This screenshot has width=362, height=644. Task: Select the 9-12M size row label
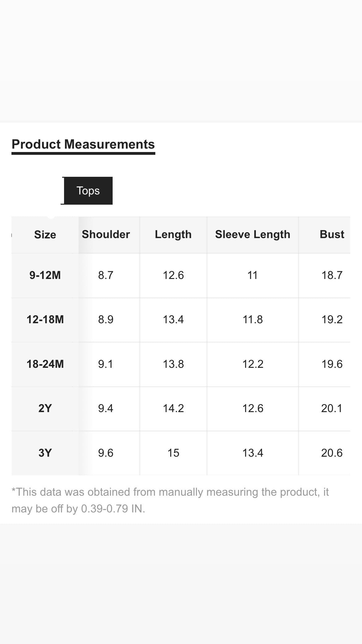(x=45, y=275)
